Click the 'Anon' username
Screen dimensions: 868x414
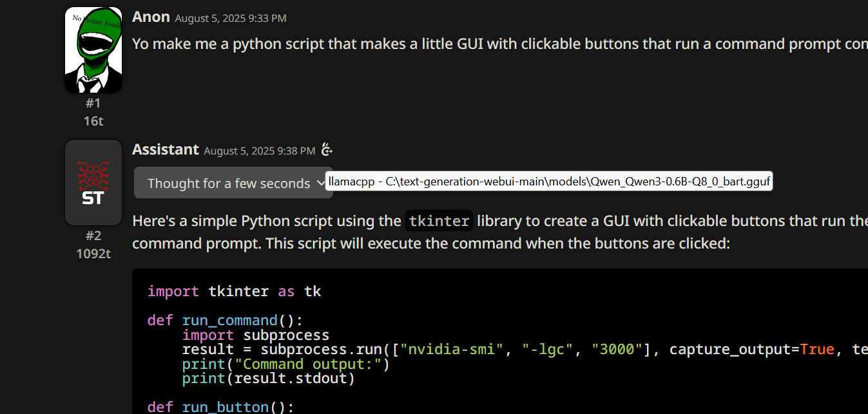[x=151, y=17]
